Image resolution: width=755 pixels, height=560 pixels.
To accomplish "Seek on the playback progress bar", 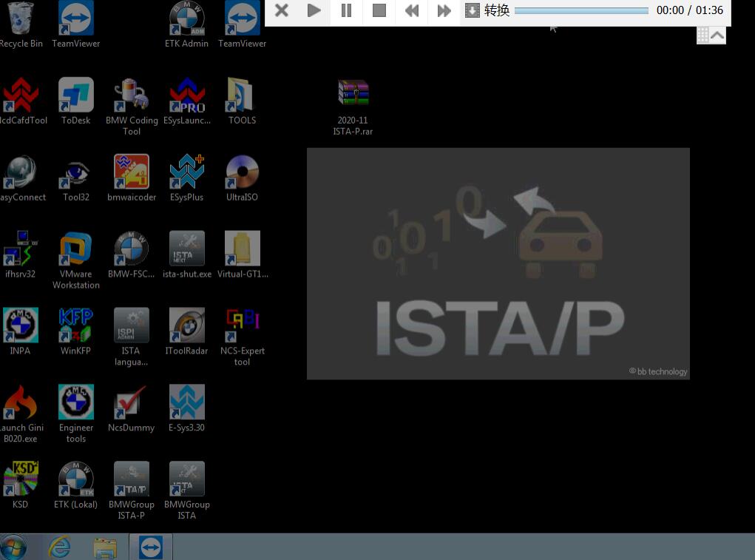I will point(581,10).
